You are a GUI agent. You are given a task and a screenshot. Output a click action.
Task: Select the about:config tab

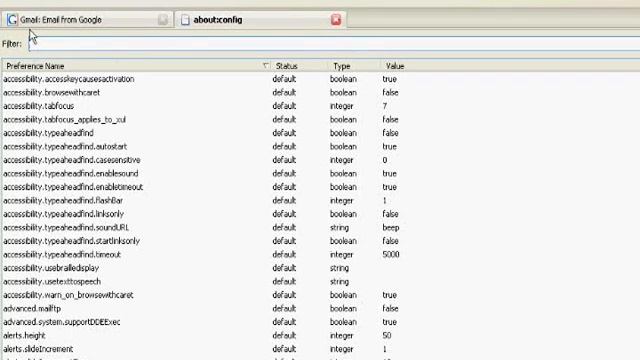click(261, 20)
